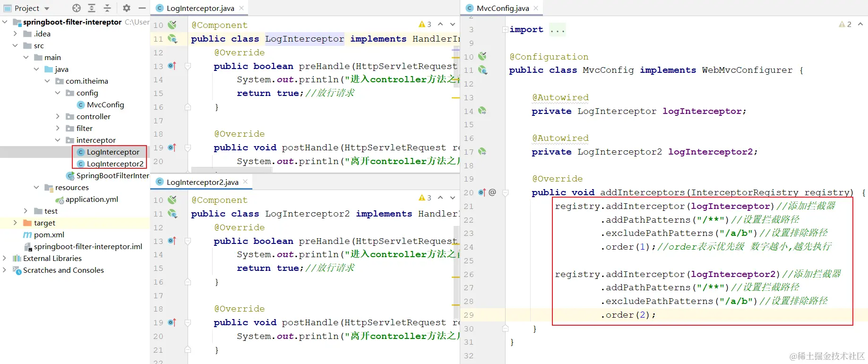Go to next highlighted error in LogInterceptor.java

(453, 24)
